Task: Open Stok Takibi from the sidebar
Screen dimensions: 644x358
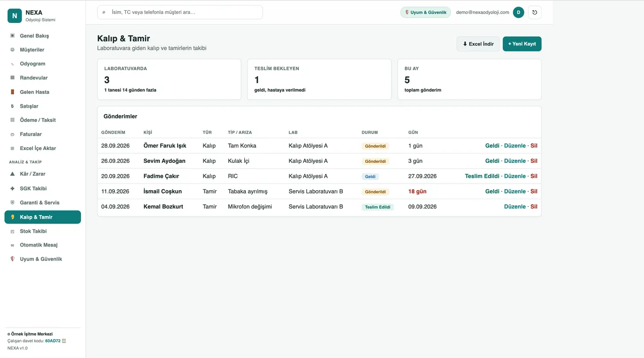Action: (43, 231)
